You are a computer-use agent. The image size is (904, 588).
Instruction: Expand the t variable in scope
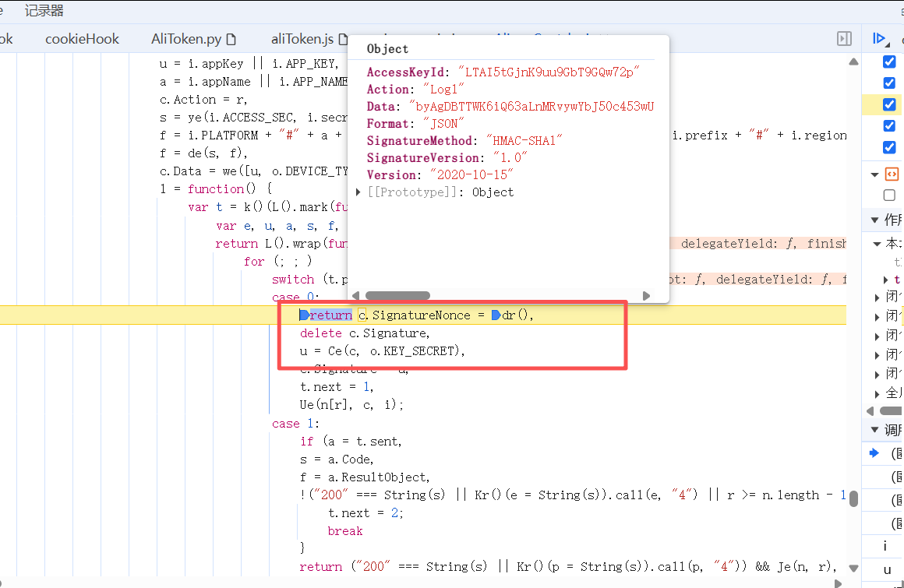(x=885, y=280)
